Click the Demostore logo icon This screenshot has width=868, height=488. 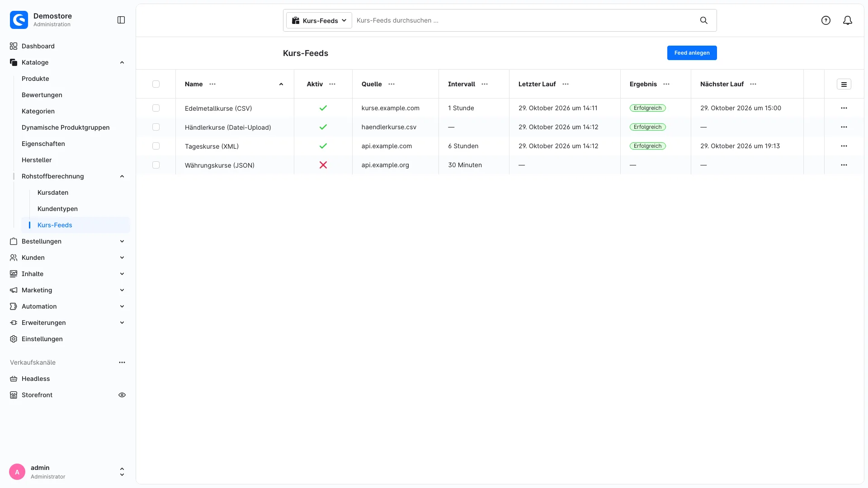(19, 20)
